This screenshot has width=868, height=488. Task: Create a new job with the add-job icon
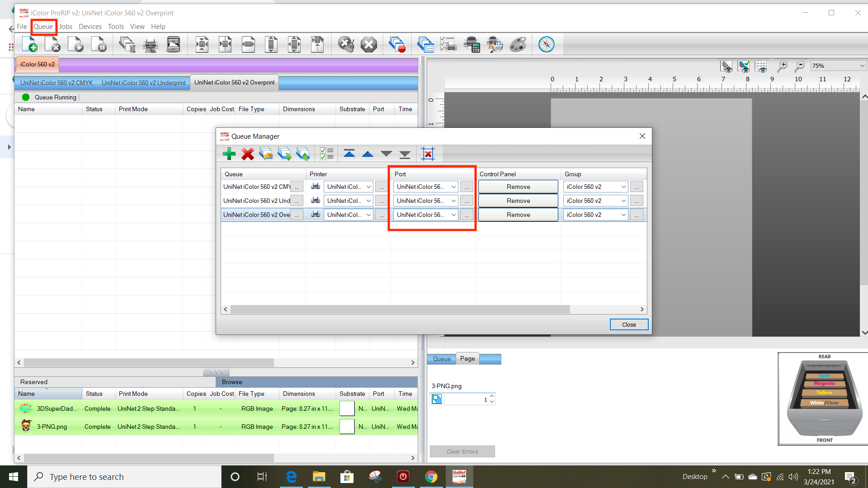pyautogui.click(x=29, y=44)
